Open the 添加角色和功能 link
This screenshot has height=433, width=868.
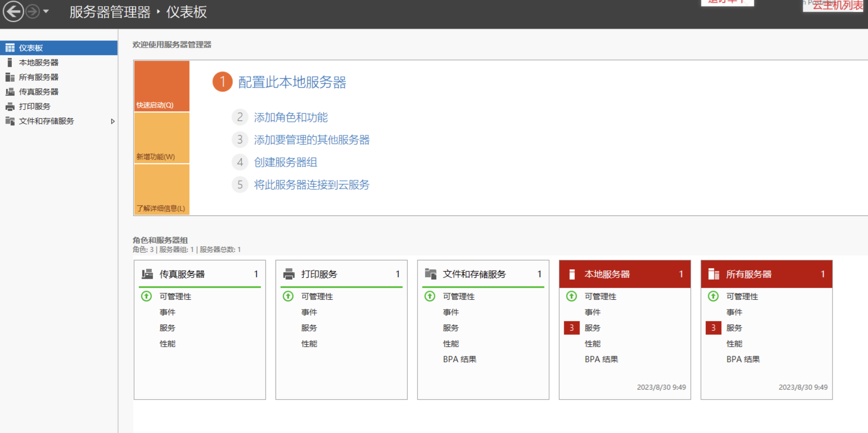click(x=291, y=117)
